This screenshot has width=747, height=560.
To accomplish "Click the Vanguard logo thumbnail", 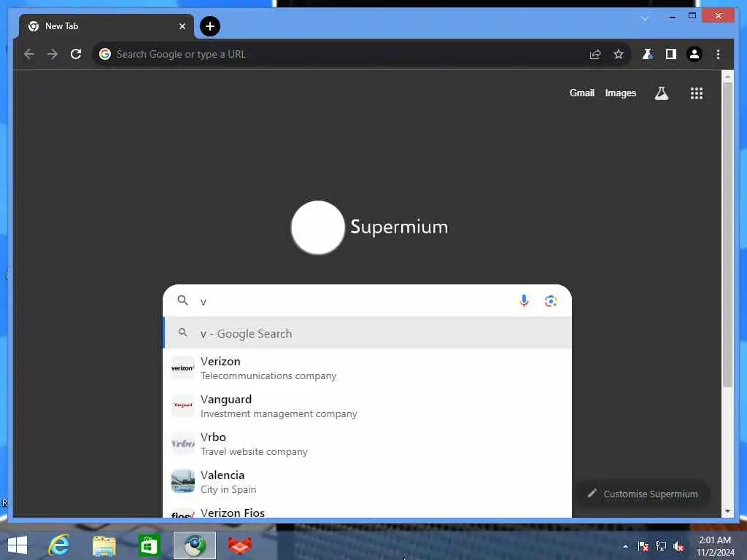I will click(x=183, y=405).
